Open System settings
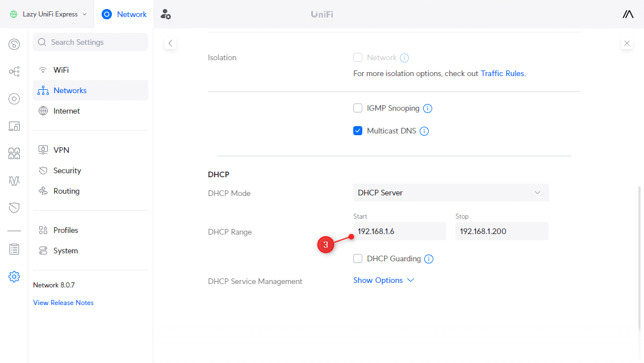This screenshot has height=363, width=644. pos(90,251)
